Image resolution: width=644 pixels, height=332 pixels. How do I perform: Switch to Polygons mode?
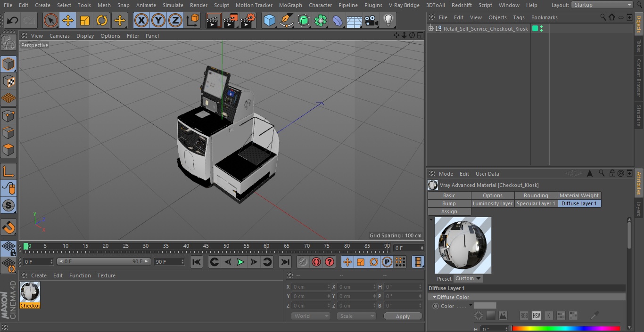click(8, 150)
